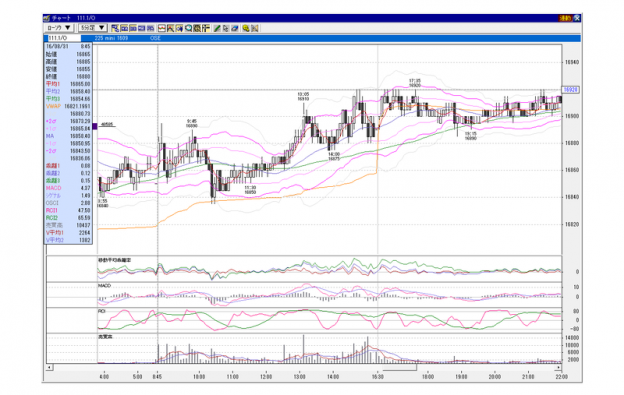Image resolution: width=624 pixels, height=395 pixels.
Task: Click the 連動 link button in title bar
Action: point(565,18)
